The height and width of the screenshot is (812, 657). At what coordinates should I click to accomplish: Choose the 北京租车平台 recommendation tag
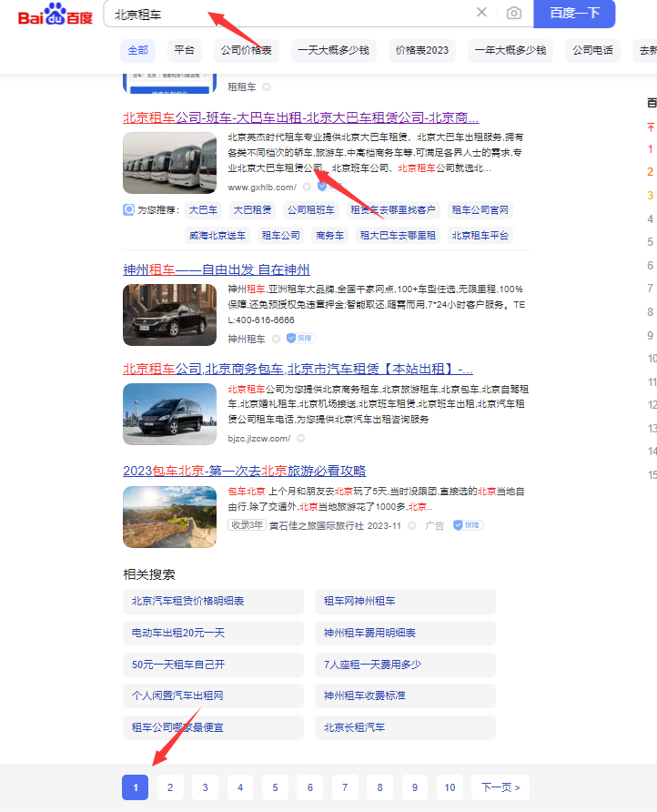(480, 236)
